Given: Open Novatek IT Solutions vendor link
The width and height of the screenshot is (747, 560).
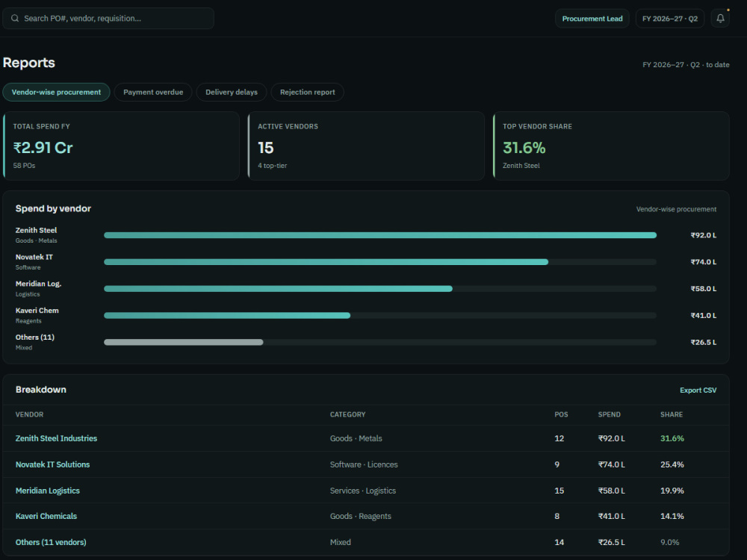Looking at the screenshot, I should 52,464.
